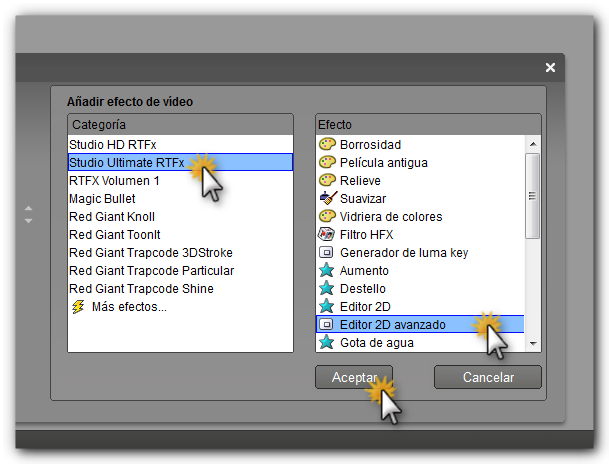Select the Película antigua effect
The height and width of the screenshot is (464, 609).
[420, 162]
